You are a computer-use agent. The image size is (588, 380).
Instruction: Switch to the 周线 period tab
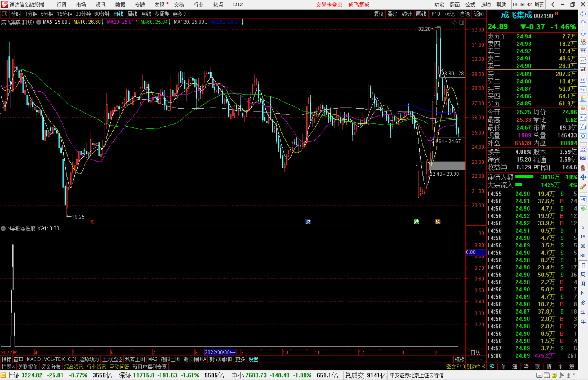(x=132, y=14)
